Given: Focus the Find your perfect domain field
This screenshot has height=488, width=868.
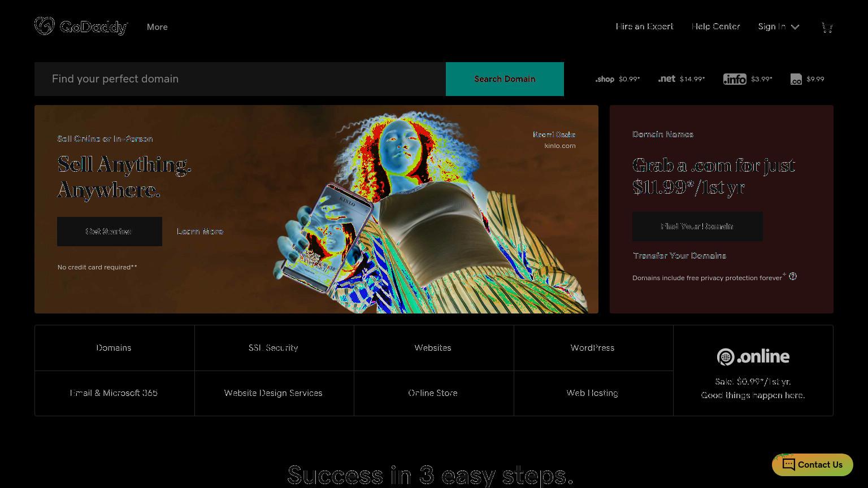Looking at the screenshot, I should (x=240, y=79).
